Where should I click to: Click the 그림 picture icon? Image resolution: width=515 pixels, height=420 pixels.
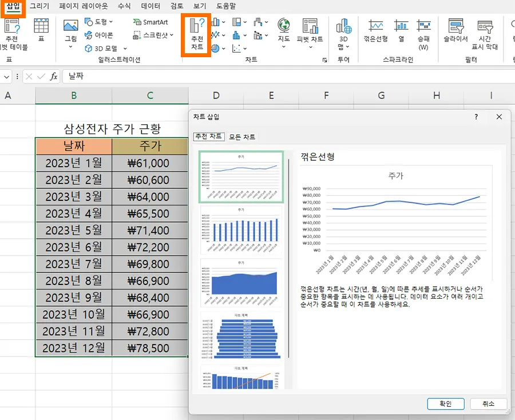[70, 26]
